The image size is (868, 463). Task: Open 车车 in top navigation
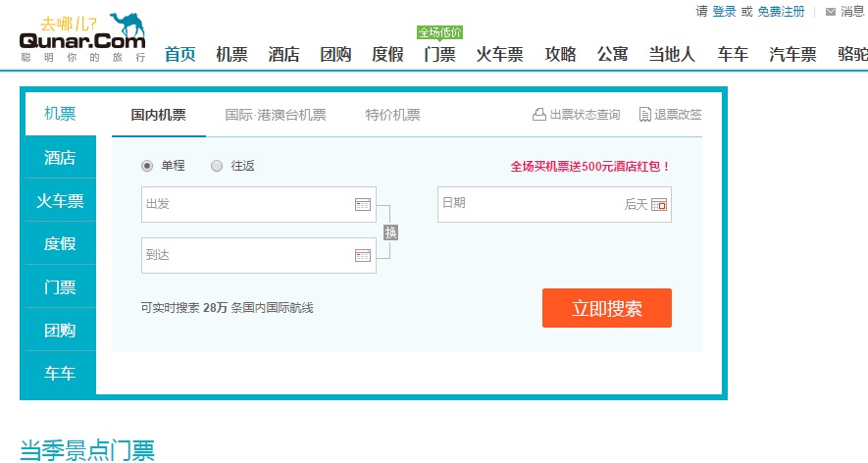pyautogui.click(x=733, y=54)
